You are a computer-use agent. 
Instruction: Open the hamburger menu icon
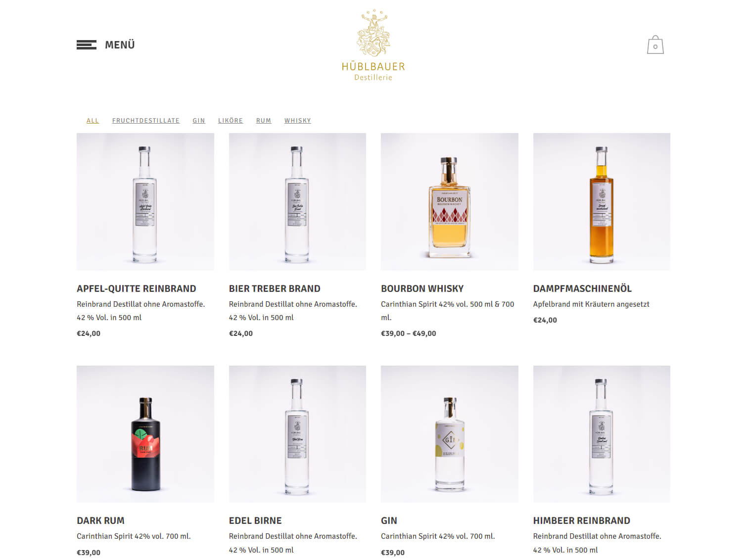coord(87,45)
